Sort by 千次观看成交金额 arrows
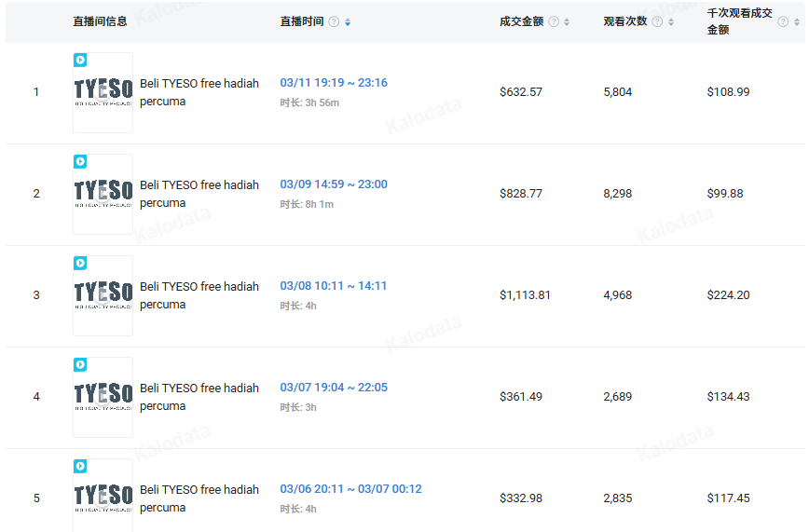Screen dimensions: 809x532 click(796, 22)
